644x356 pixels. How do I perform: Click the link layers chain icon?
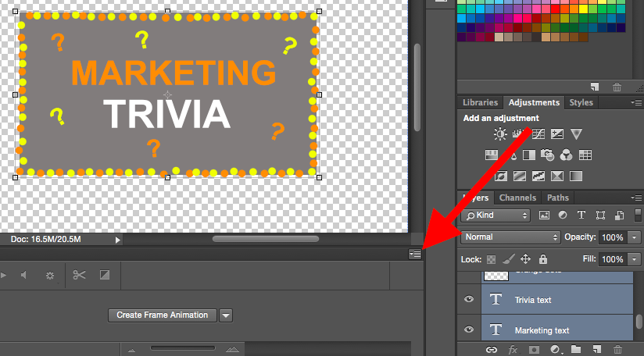(492, 350)
